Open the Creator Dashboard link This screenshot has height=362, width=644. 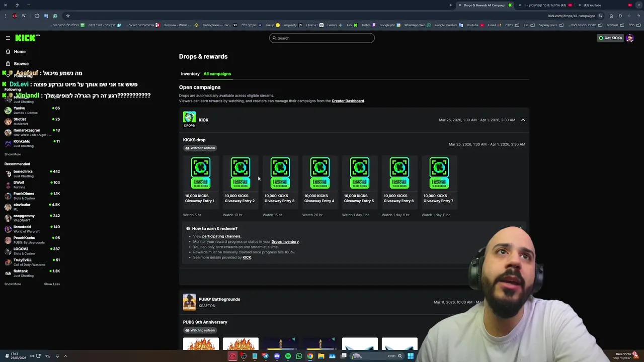click(x=348, y=101)
